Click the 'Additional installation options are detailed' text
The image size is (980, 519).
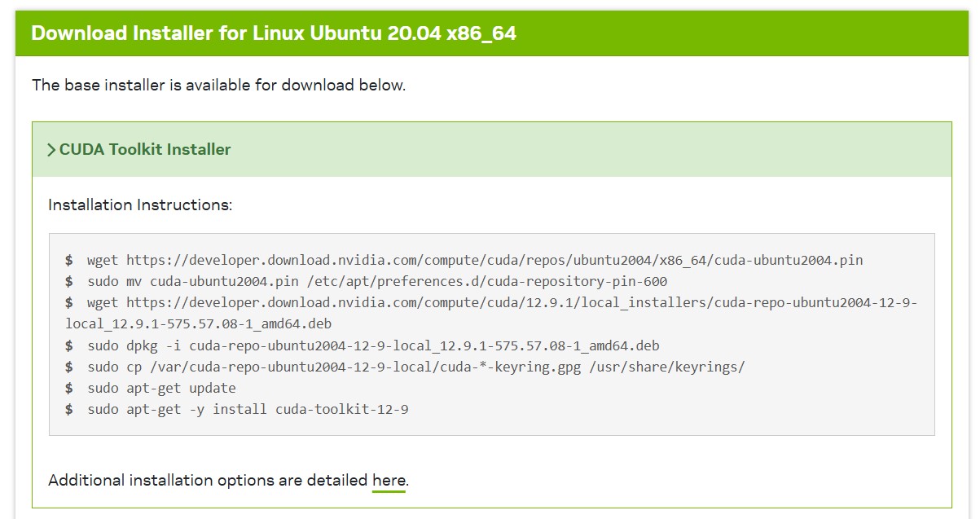point(208,481)
